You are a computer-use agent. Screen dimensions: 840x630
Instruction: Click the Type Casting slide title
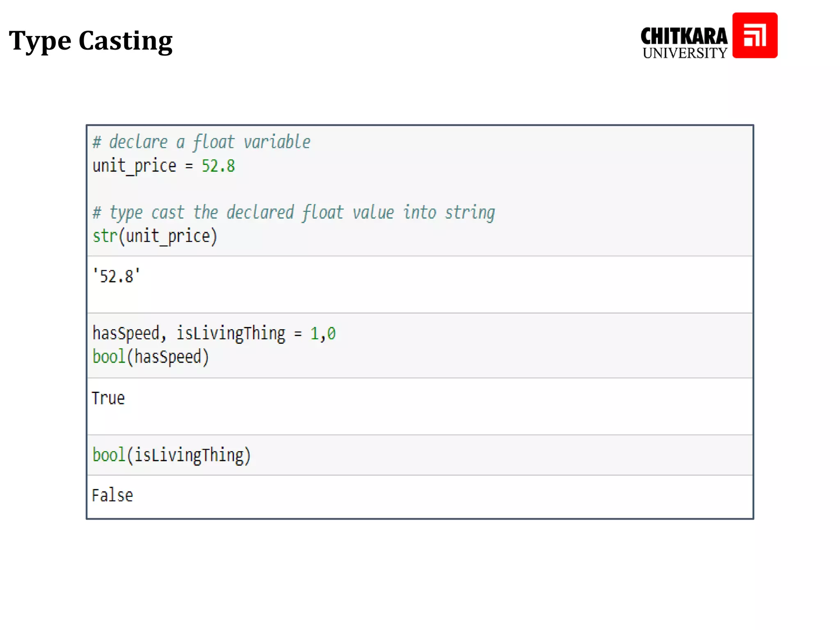91,41
